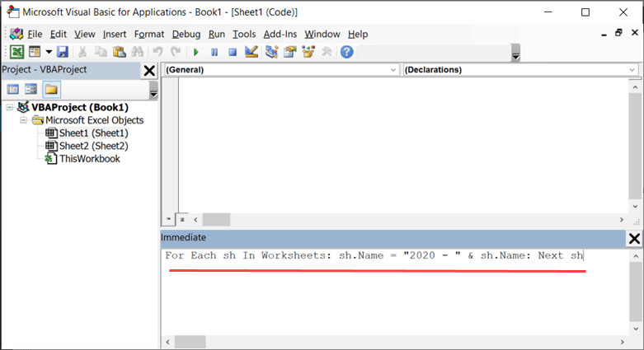Open the Debug menu
Image resolution: width=644 pixels, height=350 pixels.
[186, 34]
